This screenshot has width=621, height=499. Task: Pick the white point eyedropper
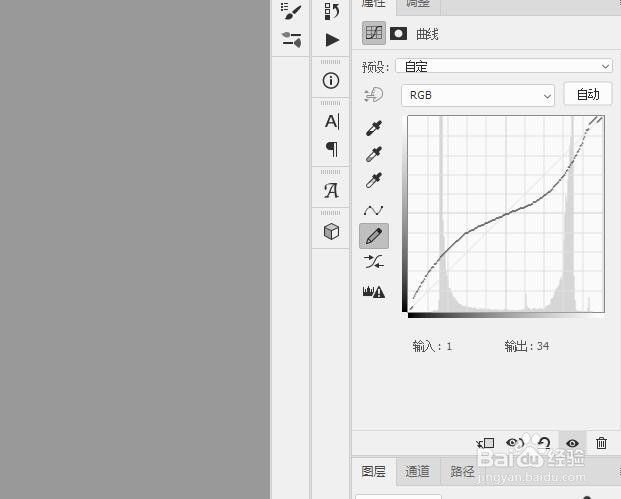(373, 180)
